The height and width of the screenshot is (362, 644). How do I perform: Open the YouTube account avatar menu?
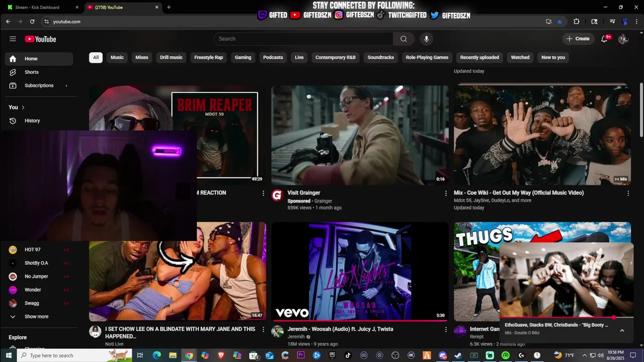coord(623,39)
